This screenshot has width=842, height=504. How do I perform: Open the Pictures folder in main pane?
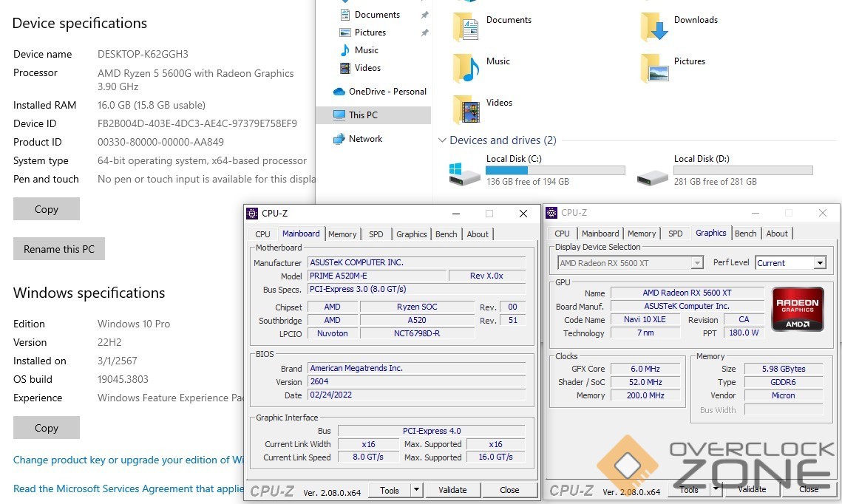coord(654,67)
